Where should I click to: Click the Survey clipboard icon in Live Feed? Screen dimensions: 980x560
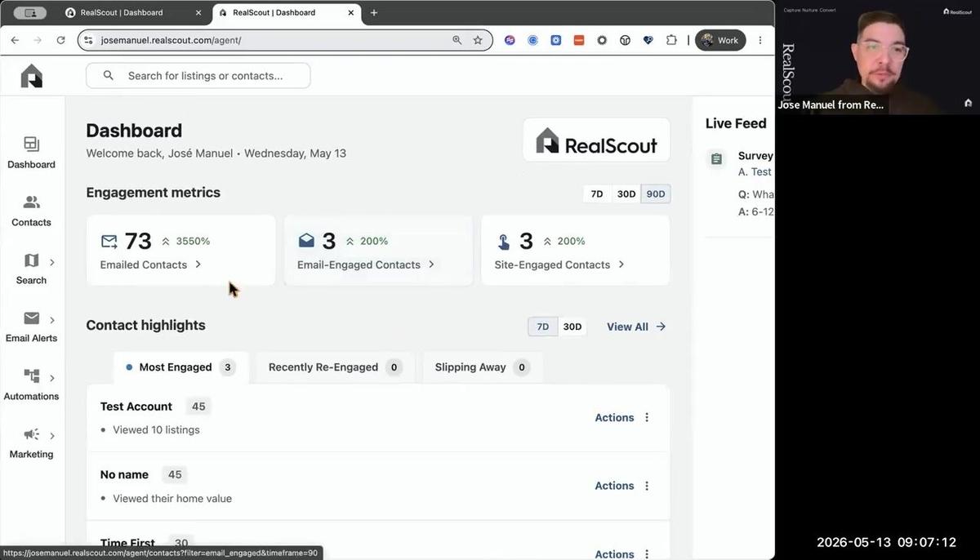click(x=716, y=159)
